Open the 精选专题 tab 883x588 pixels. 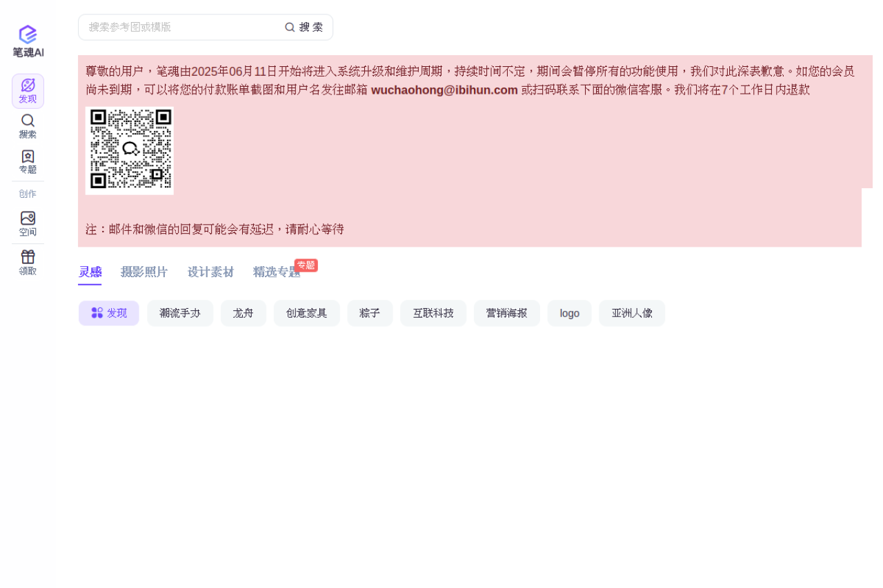coord(277,272)
